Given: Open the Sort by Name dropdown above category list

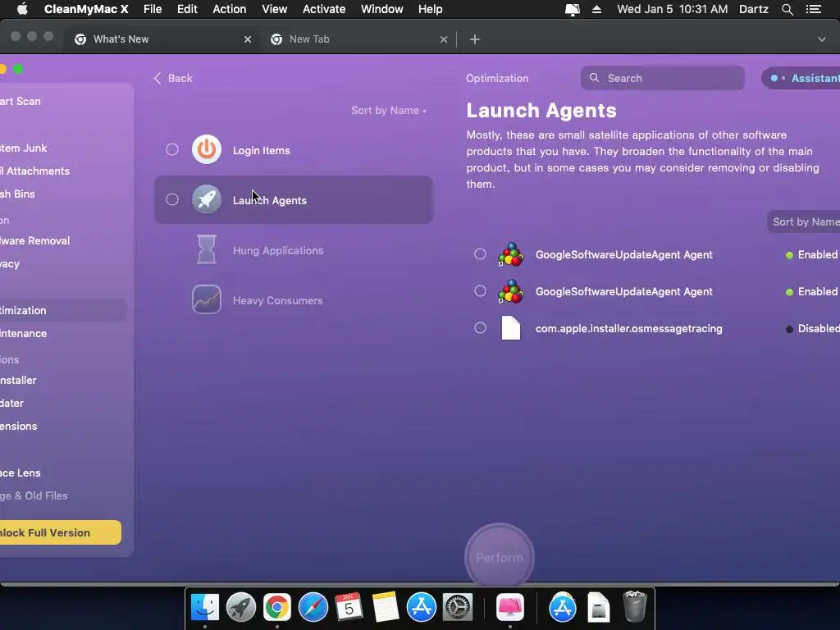Looking at the screenshot, I should (389, 111).
